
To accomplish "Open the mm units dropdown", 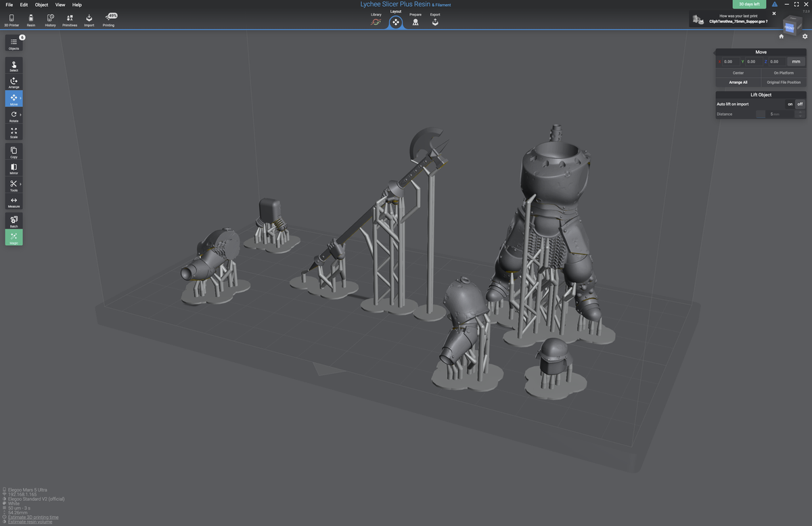I will point(796,62).
